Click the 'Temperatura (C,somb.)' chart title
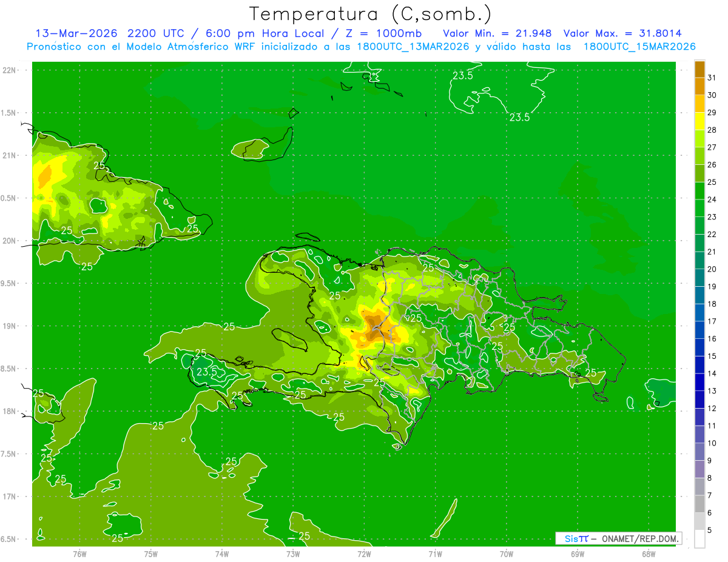728x562 pixels. click(371, 14)
